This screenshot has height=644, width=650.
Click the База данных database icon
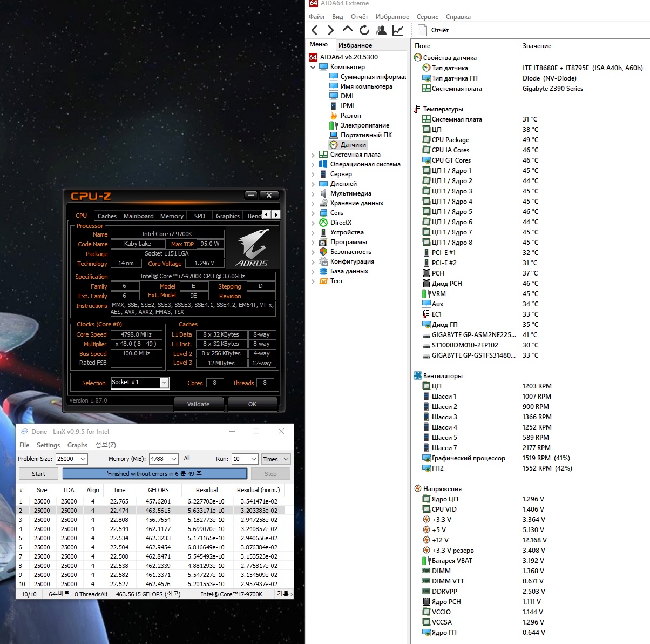323,271
